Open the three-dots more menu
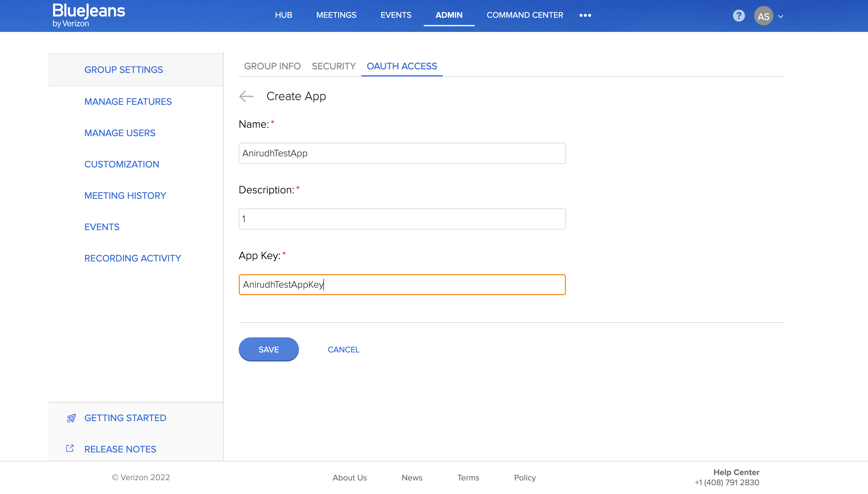 [585, 15]
